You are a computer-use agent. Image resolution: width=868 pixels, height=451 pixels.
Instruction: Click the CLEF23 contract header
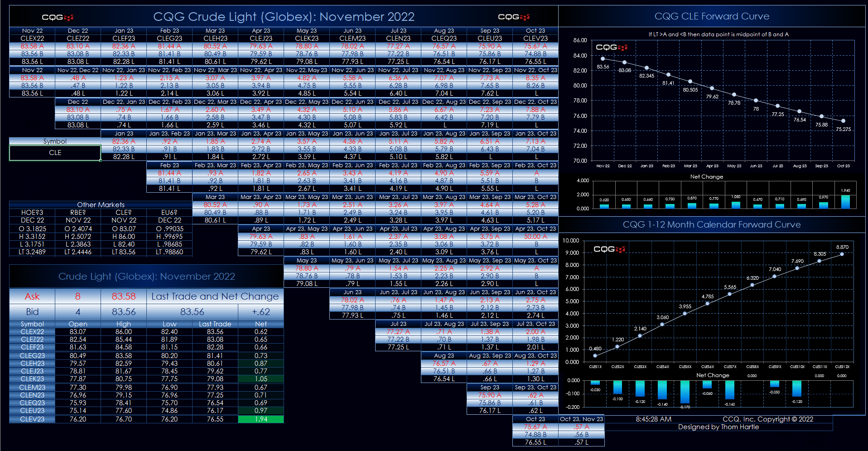click(124, 39)
